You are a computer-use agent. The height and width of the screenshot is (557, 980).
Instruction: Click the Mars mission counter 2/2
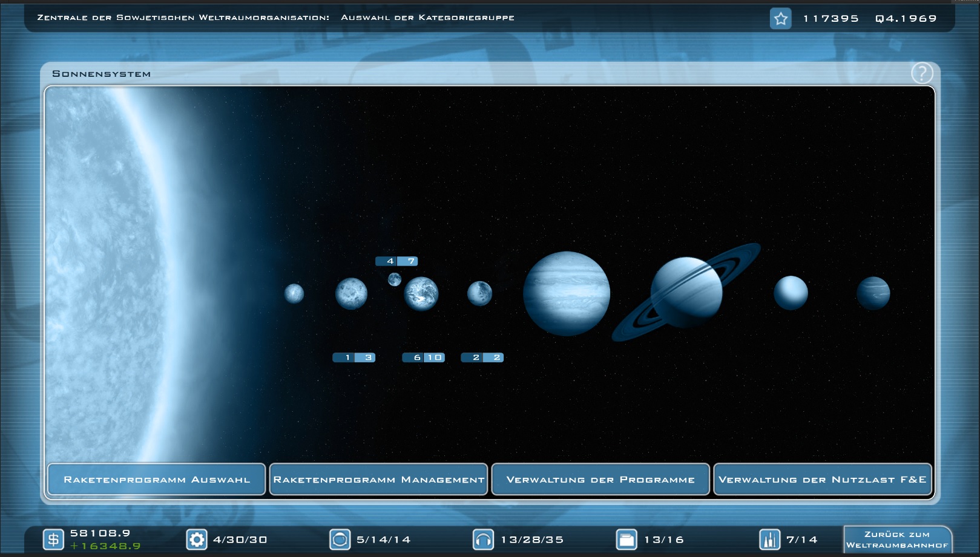pos(482,357)
